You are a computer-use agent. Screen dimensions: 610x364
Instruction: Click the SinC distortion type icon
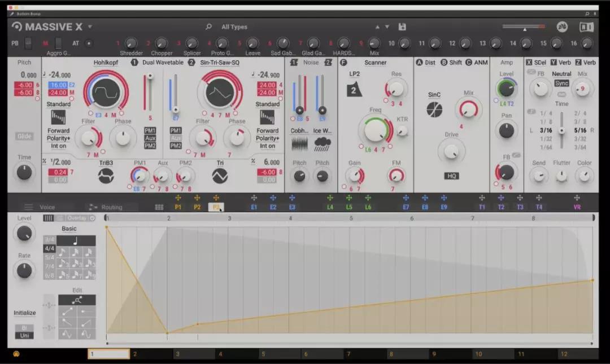[434, 109]
